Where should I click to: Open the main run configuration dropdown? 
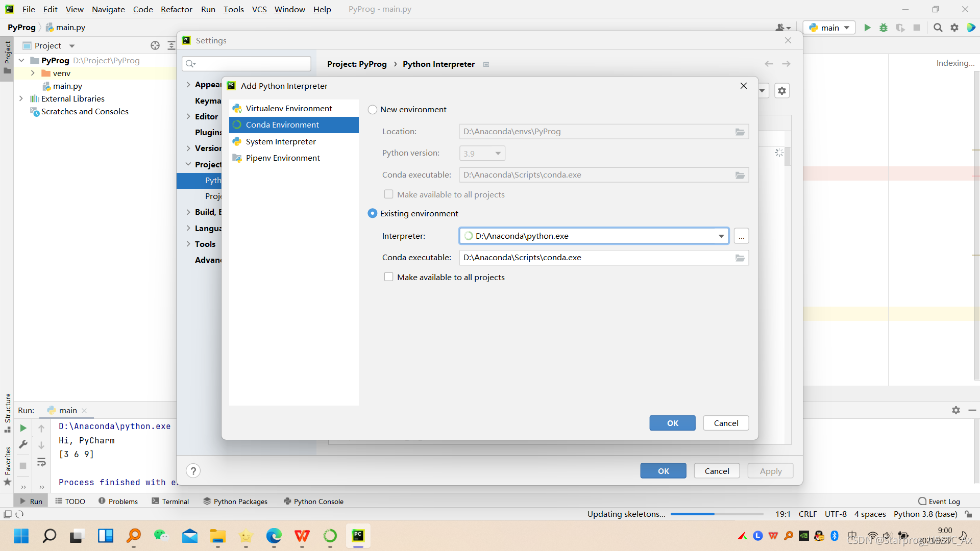pos(829,28)
